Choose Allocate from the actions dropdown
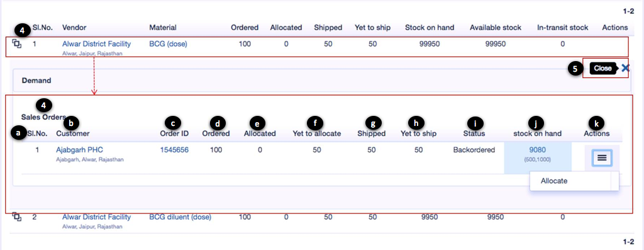 point(554,181)
